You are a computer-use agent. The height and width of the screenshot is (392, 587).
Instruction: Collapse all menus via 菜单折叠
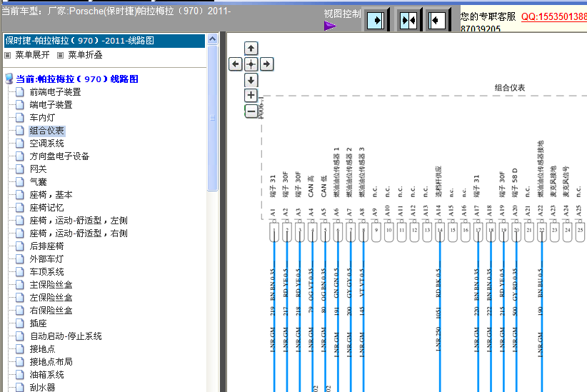(85, 55)
